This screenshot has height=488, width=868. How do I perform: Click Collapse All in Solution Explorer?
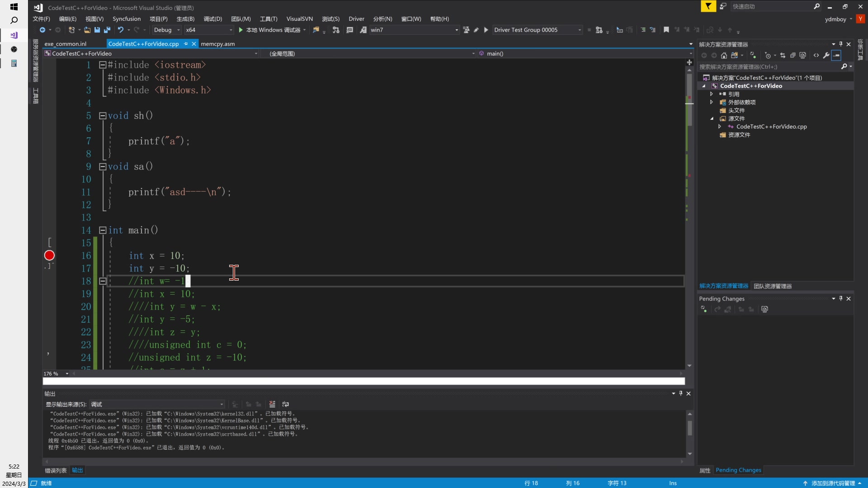coord(793,56)
